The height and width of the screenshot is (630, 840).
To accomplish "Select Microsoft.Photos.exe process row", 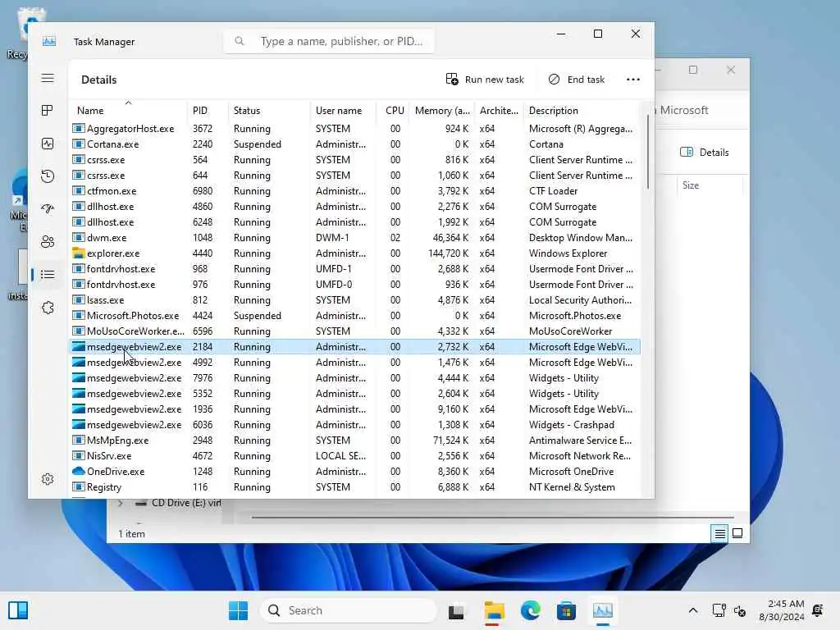I will tap(355, 316).
